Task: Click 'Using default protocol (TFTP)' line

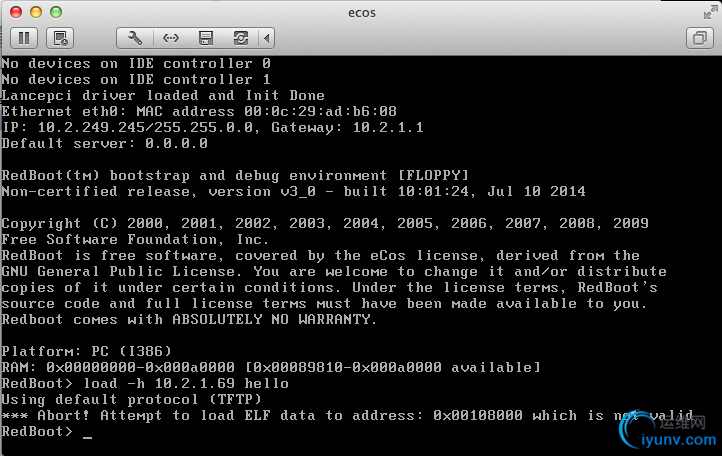Action: coord(132,399)
